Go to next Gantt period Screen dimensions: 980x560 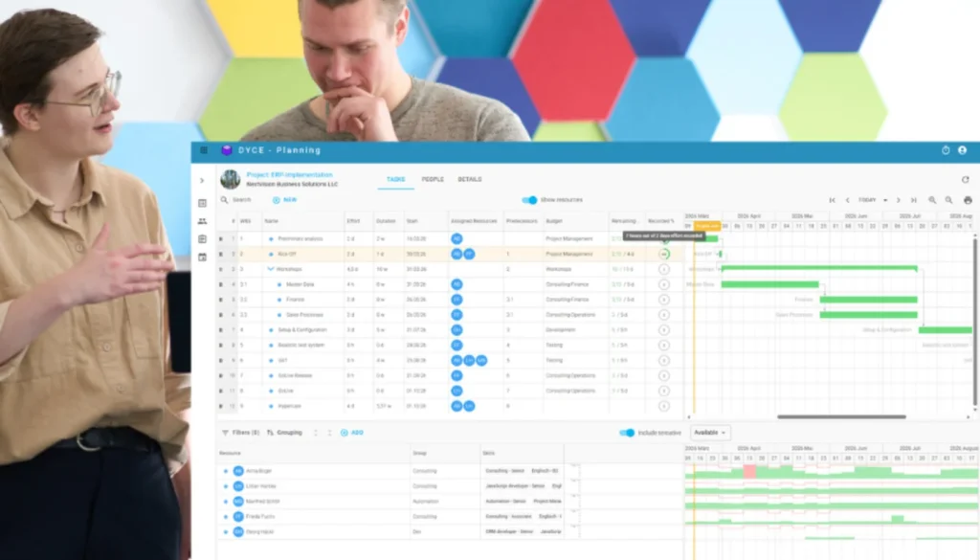899,200
